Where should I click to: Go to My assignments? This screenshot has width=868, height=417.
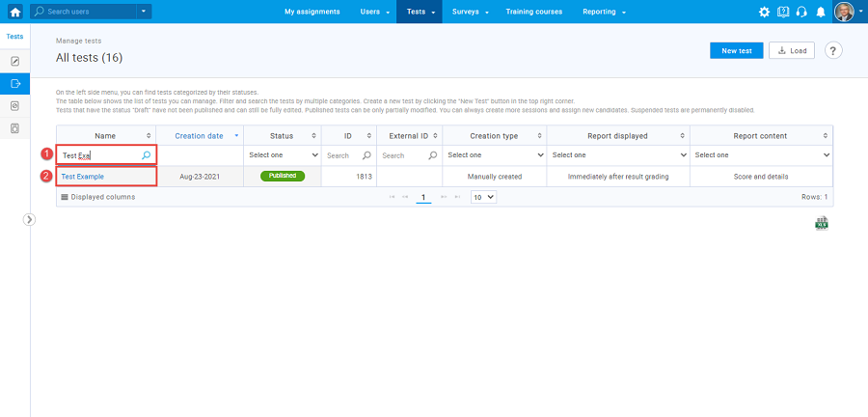pos(312,12)
